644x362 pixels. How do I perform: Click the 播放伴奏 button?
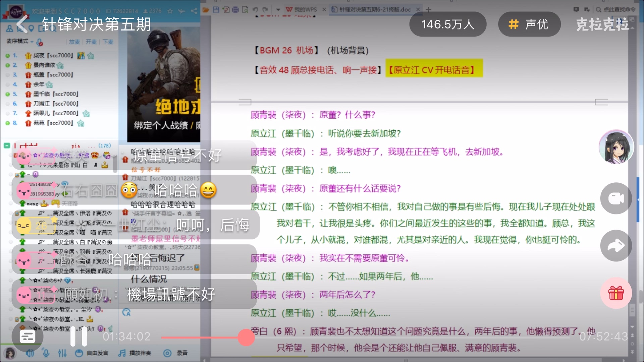(x=135, y=353)
